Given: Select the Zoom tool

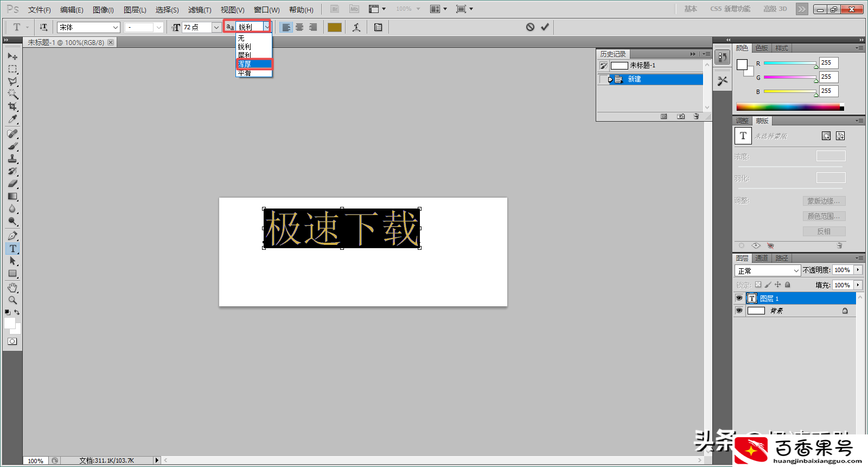Looking at the screenshot, I should click(12, 300).
